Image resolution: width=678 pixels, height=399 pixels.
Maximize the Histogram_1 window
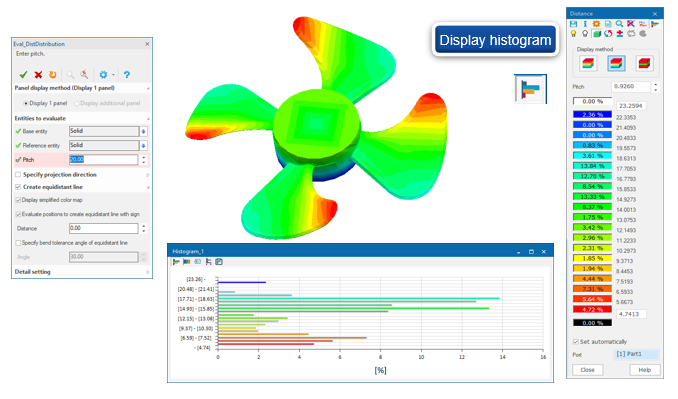point(531,252)
